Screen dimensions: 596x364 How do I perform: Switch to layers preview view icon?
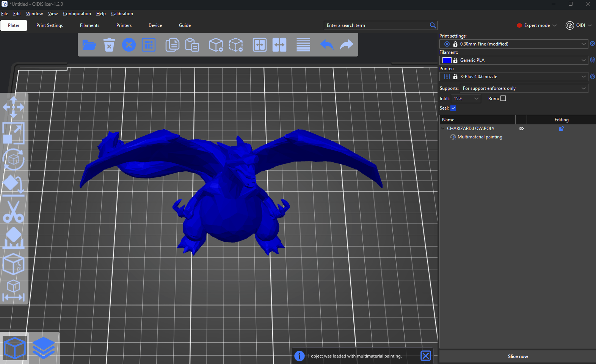44,348
